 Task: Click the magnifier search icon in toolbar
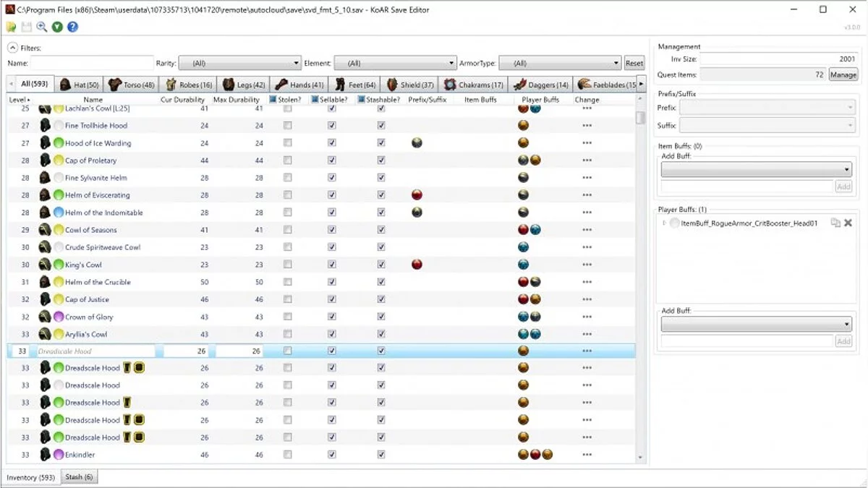pos(42,27)
